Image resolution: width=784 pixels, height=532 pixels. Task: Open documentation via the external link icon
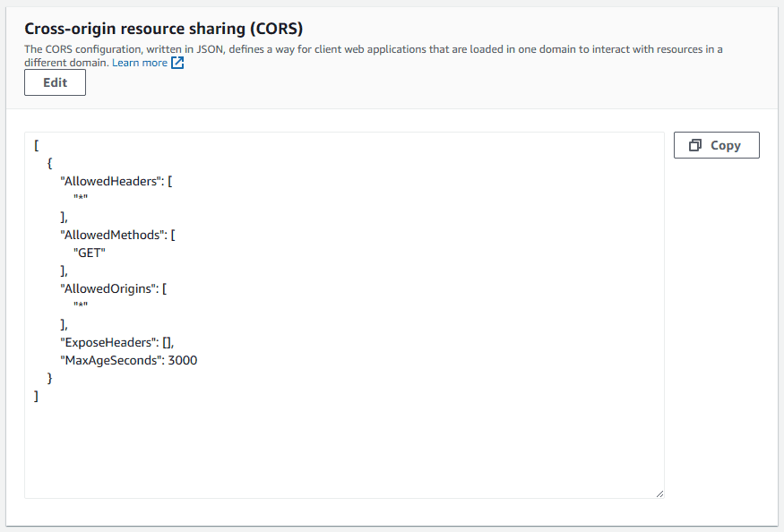(176, 62)
